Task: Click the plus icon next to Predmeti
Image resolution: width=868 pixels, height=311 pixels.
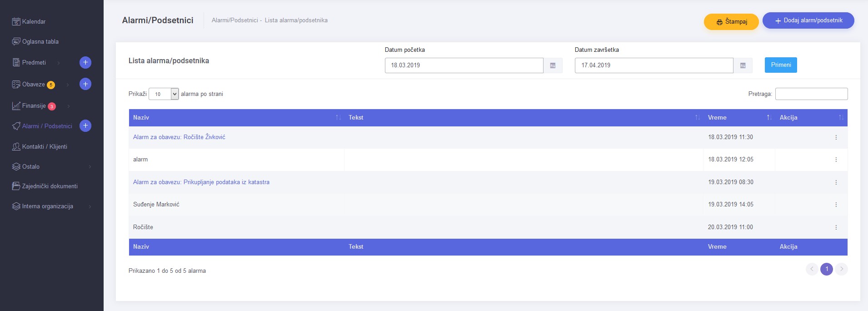Action: (x=85, y=62)
